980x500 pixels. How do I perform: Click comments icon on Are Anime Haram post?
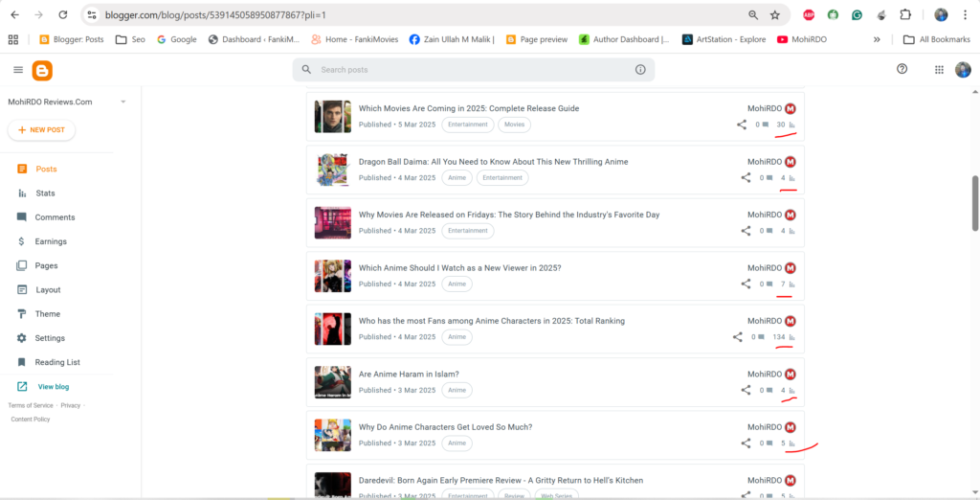coord(765,391)
